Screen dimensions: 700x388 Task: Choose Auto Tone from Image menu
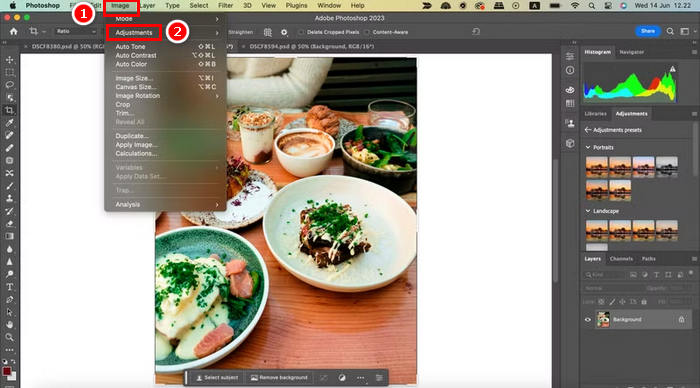tap(166, 46)
